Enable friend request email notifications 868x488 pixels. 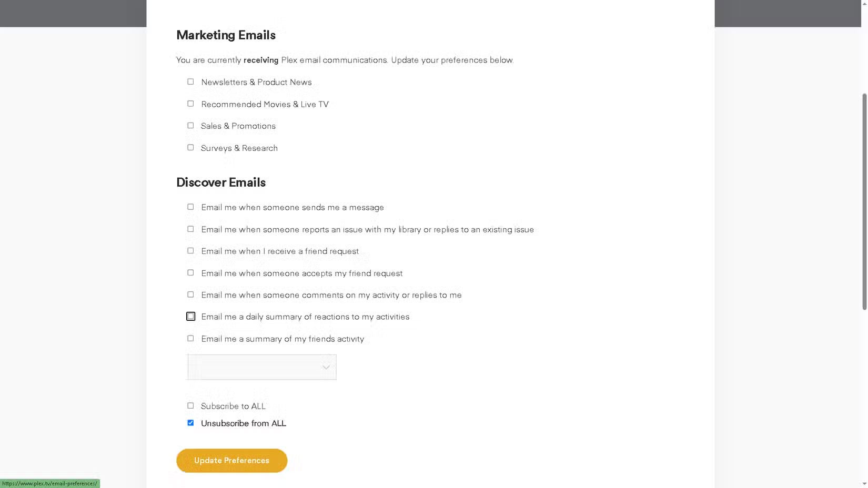[190, 250]
